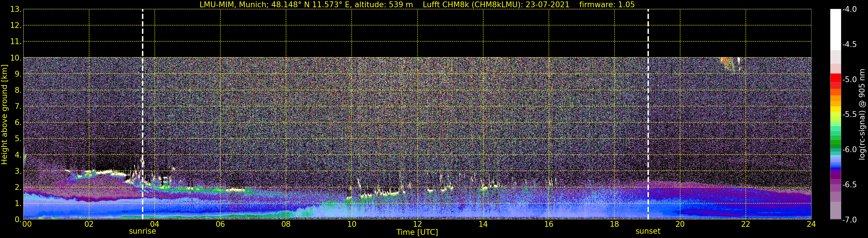Click the white dashed sunrise marker line
Screen dimensions: 868x238
click(143, 114)
